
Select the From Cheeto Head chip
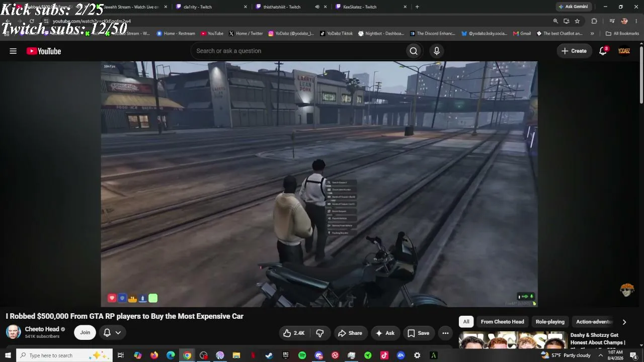tap(502, 322)
